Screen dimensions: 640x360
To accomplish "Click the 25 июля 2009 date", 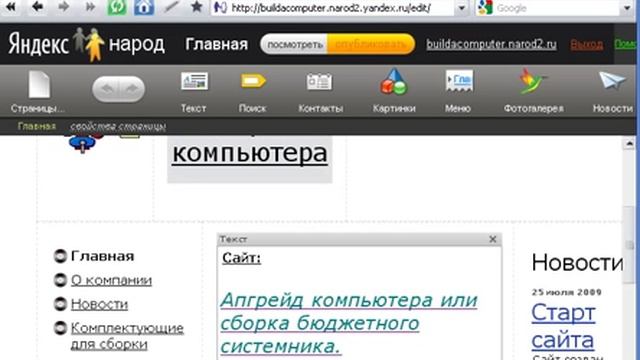I will [x=566, y=292].
